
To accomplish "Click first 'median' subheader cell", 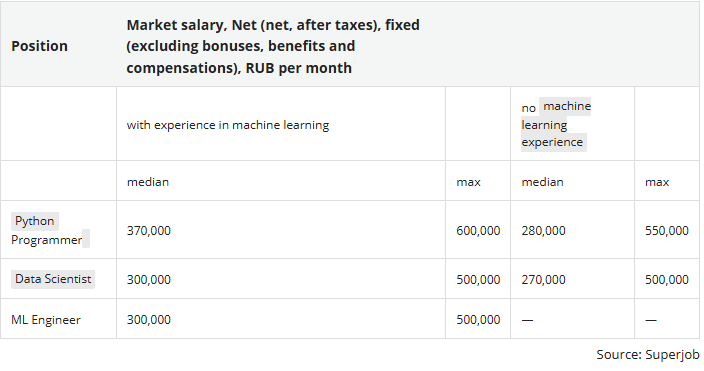I will [148, 182].
